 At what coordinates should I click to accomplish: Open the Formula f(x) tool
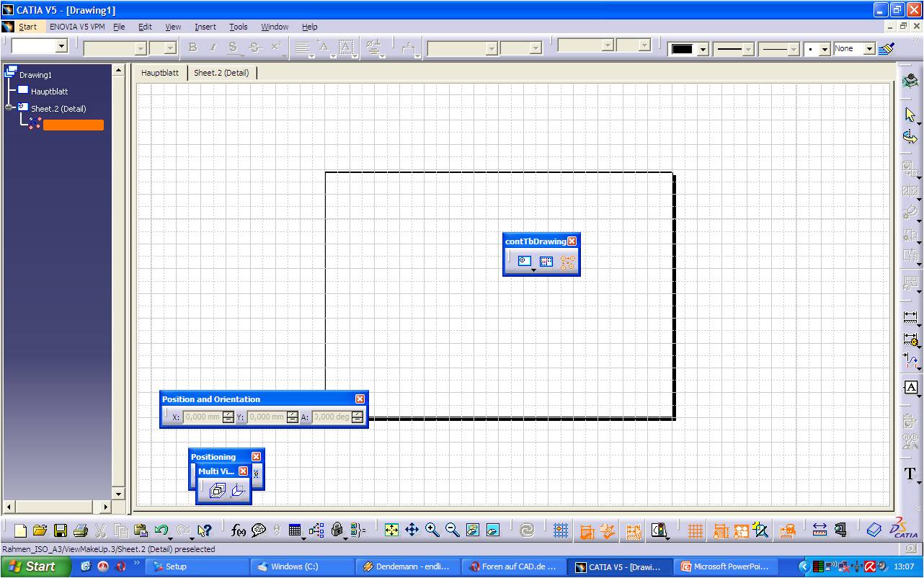[x=239, y=530]
